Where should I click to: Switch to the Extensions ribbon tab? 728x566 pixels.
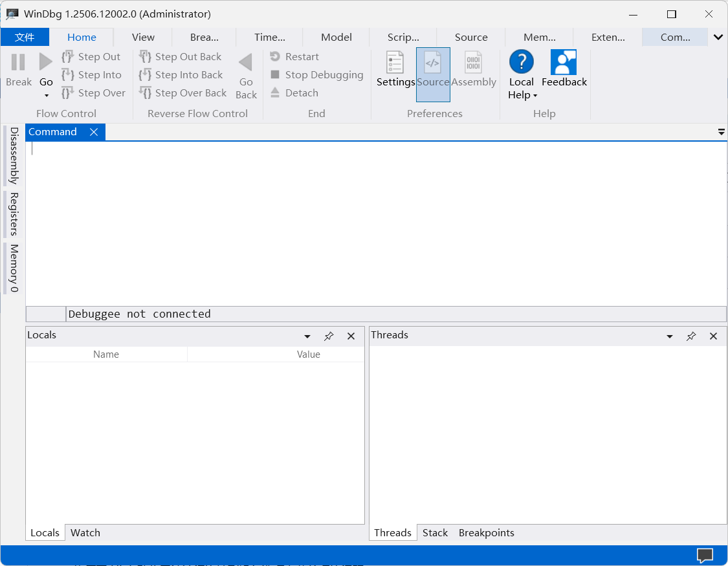[608, 37]
